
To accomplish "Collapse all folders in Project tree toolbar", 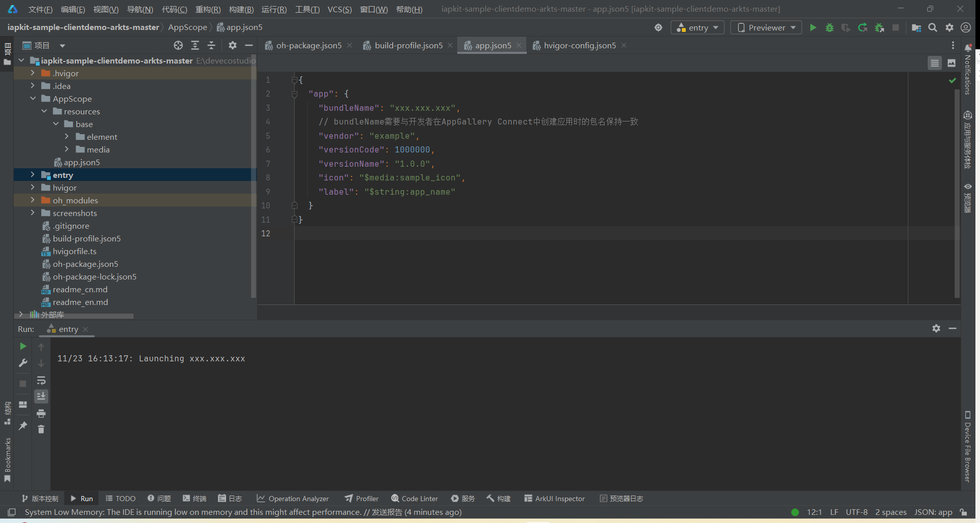I will pos(211,45).
